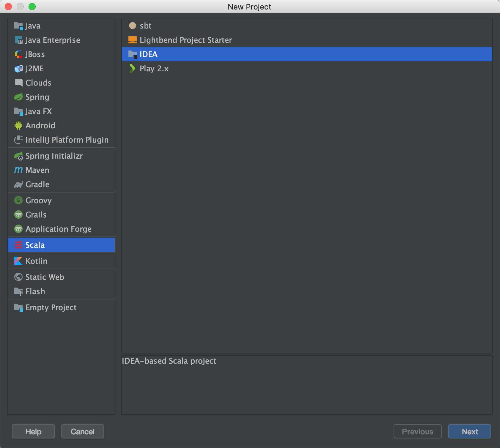This screenshot has height=448, width=500.
Task: Click the Java folder icon
Action: click(18, 26)
